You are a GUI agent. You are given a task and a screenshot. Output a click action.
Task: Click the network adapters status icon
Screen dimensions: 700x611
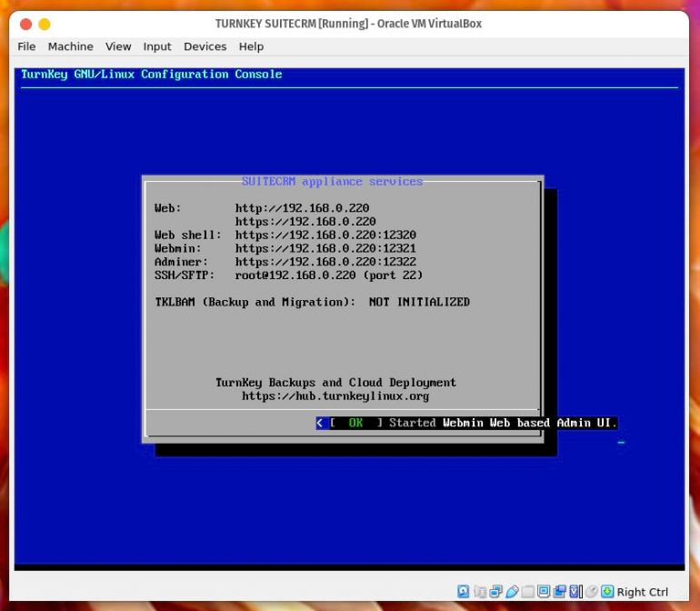[x=496, y=591]
